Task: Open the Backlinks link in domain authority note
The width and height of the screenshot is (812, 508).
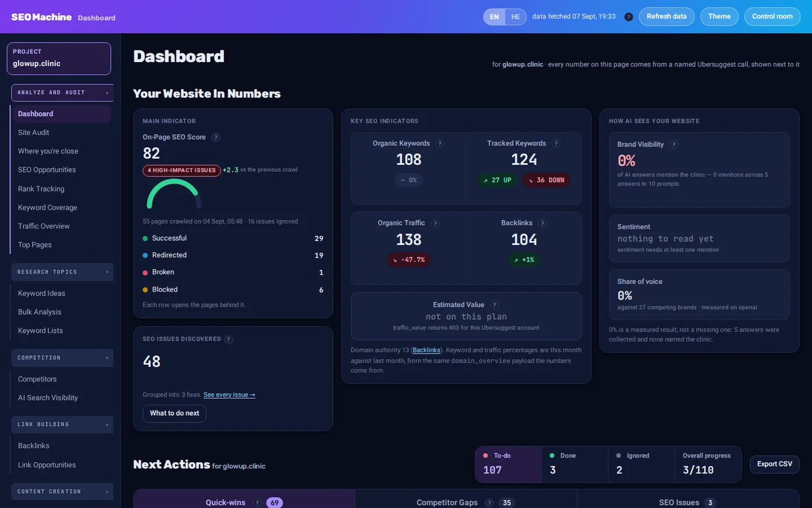Action: pyautogui.click(x=426, y=350)
